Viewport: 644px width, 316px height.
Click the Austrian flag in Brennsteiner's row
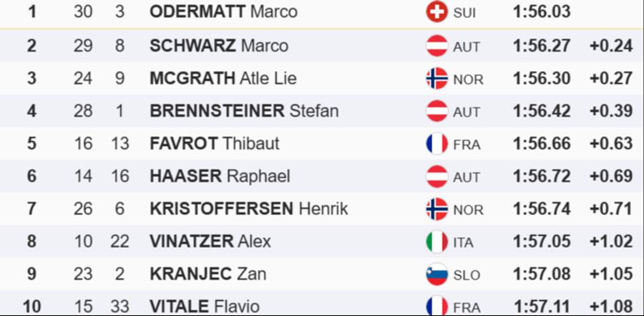[x=436, y=111]
